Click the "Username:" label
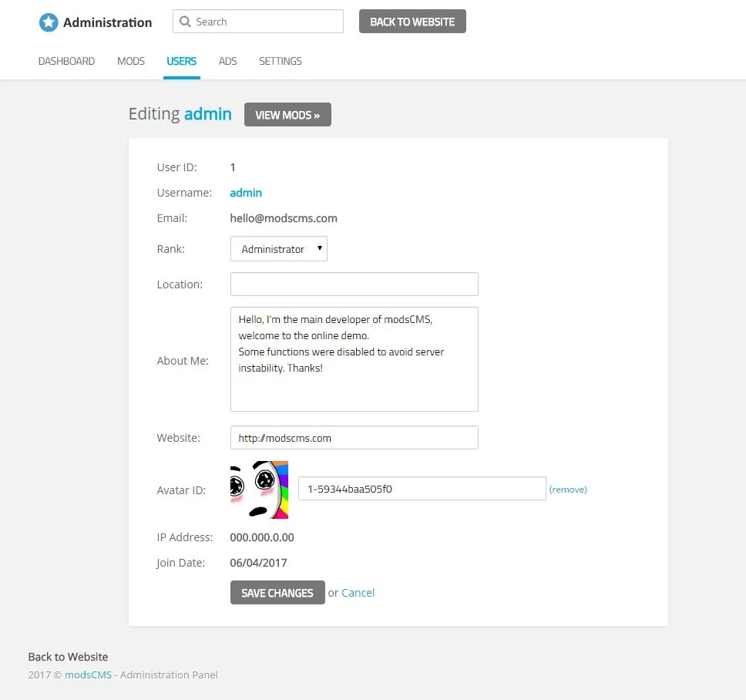 point(184,193)
